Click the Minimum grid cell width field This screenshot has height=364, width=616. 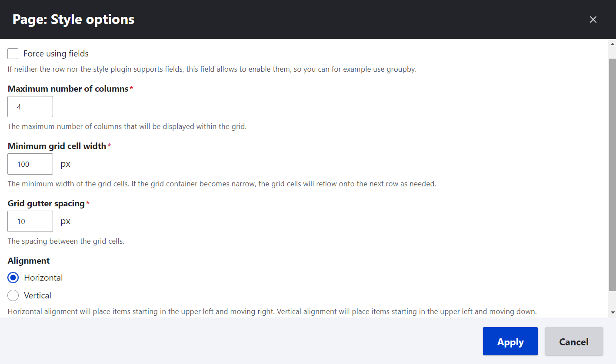pos(30,164)
